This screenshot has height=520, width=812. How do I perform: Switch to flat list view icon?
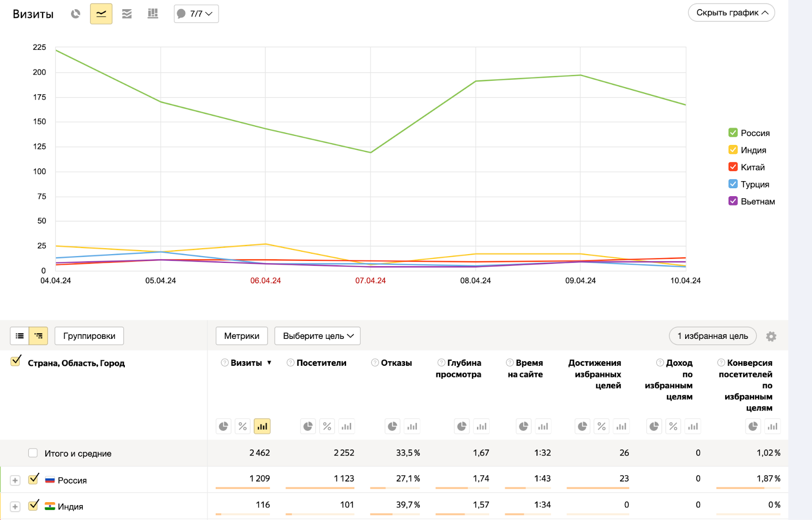point(20,336)
